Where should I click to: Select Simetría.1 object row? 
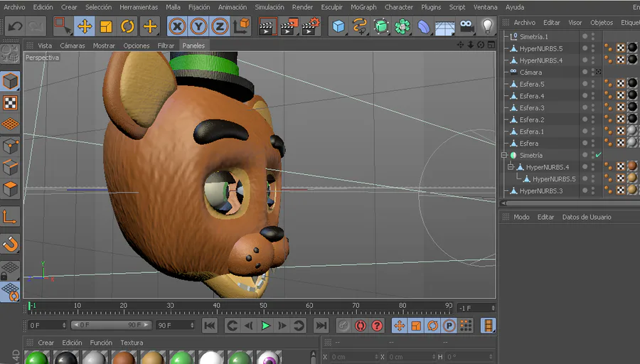(533, 36)
